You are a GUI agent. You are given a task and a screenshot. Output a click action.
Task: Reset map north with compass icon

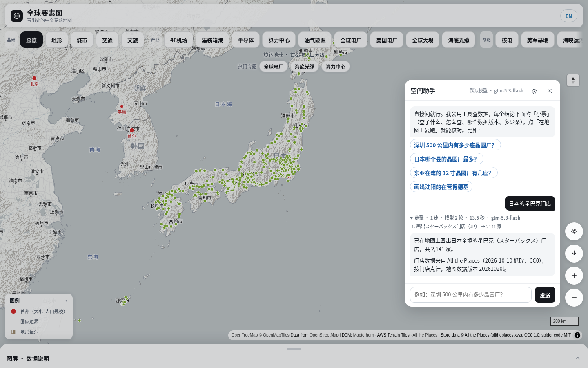tap(573, 80)
